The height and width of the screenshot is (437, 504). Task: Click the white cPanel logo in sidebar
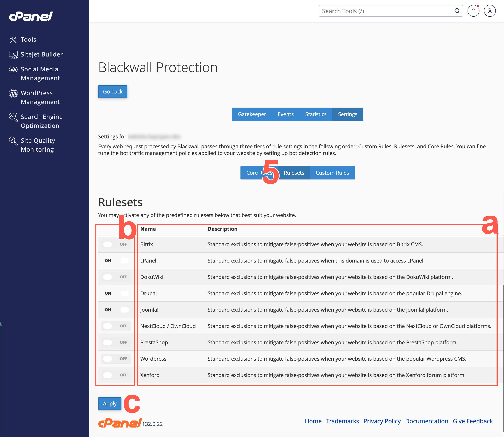pyautogui.click(x=31, y=16)
